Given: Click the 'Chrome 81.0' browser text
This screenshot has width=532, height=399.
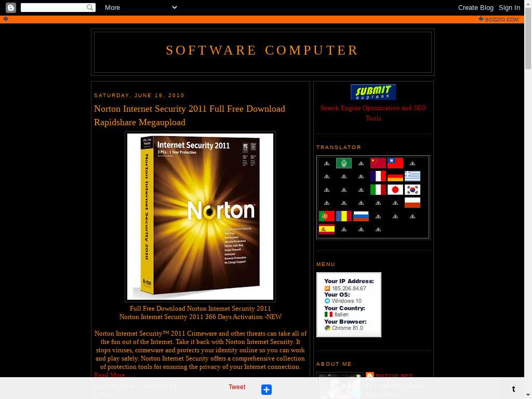Looking at the screenshot, I should click(347, 328).
